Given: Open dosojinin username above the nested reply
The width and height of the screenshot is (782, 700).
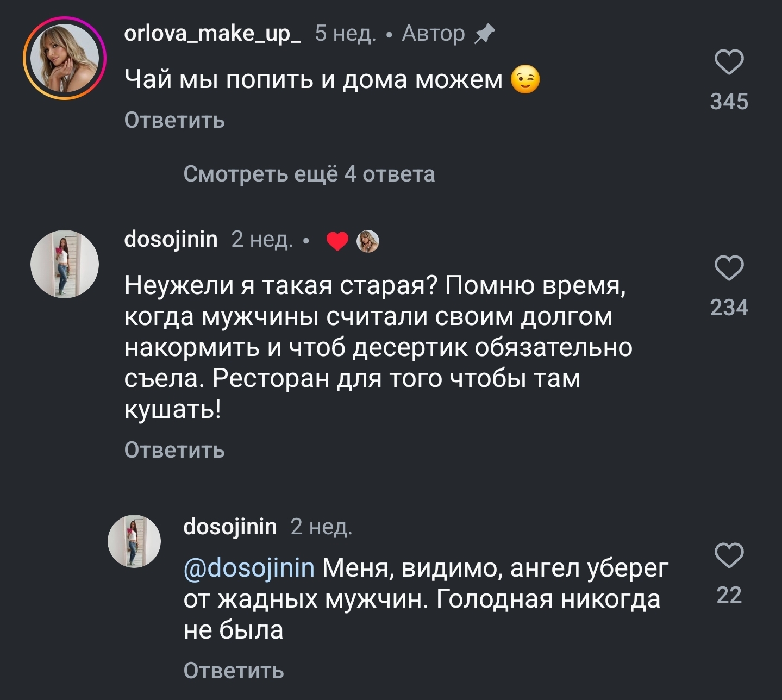Looking at the screenshot, I should pos(230,526).
